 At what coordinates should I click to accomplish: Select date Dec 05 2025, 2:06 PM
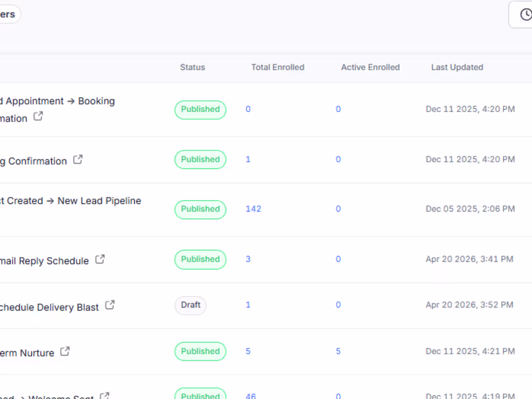(x=470, y=209)
